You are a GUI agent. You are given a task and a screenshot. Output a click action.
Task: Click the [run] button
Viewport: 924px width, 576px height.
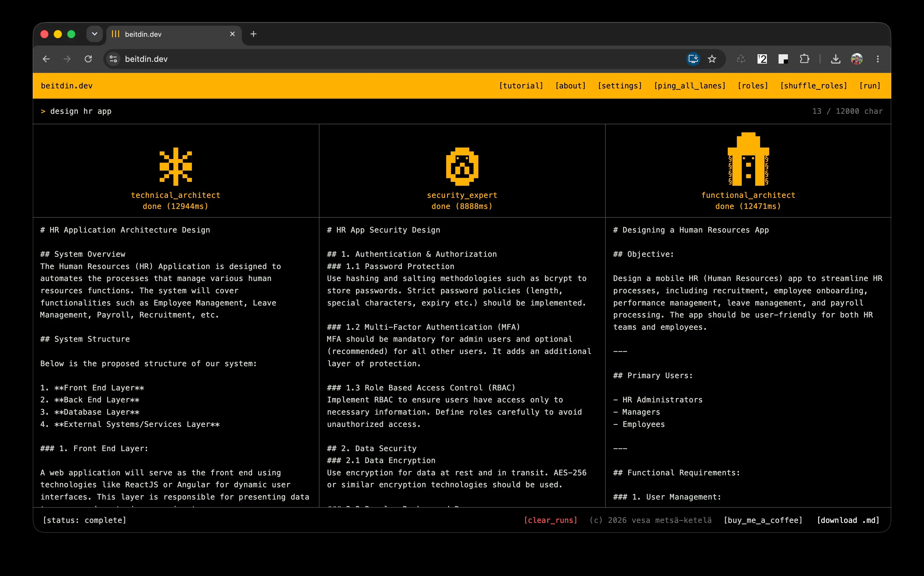pyautogui.click(x=870, y=86)
